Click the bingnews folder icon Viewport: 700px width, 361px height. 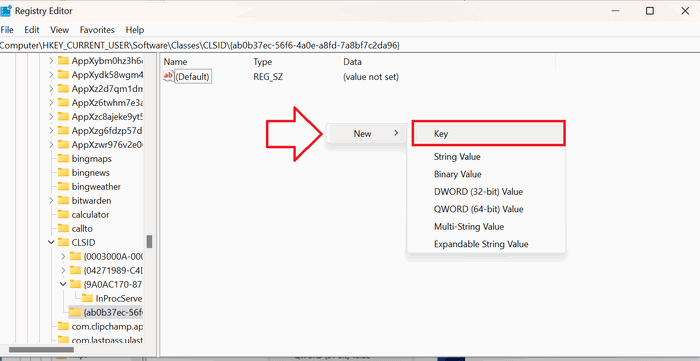pos(63,172)
